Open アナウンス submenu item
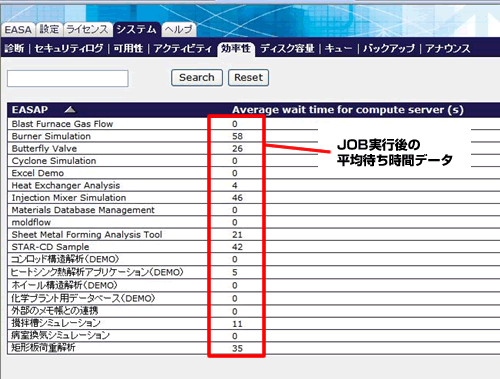The image size is (500, 379). (448, 49)
